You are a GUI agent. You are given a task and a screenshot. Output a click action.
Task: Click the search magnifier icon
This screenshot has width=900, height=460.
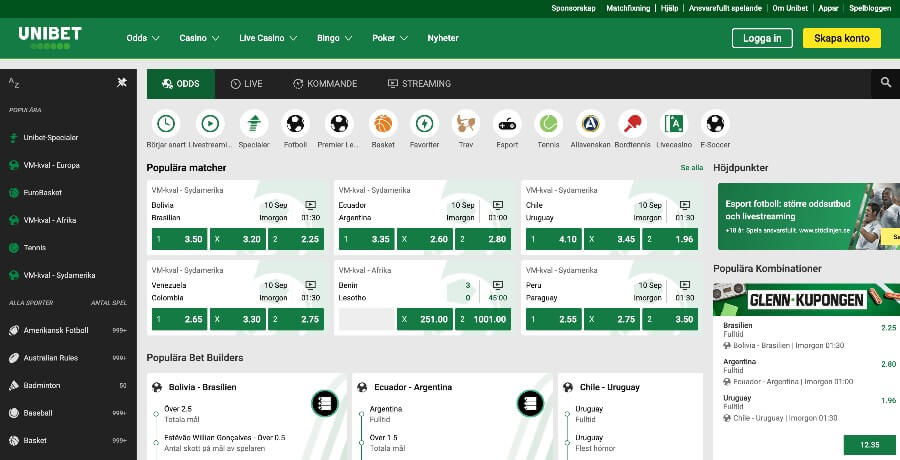pyautogui.click(x=886, y=83)
